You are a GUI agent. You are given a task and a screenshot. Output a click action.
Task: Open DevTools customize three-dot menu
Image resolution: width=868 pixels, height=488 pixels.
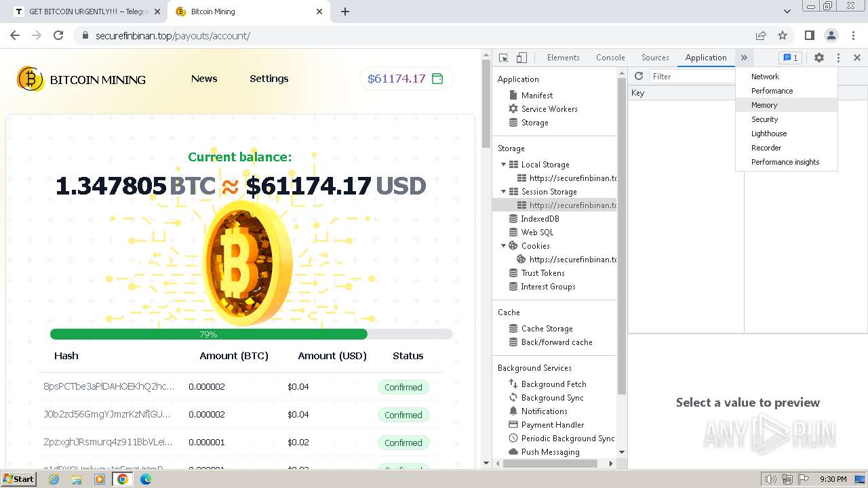838,58
